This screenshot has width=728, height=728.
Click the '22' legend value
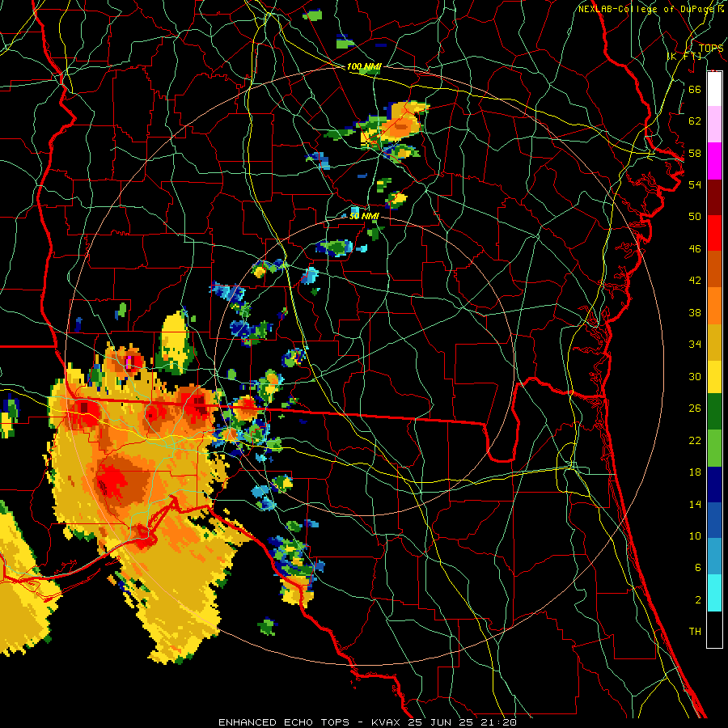695,440
